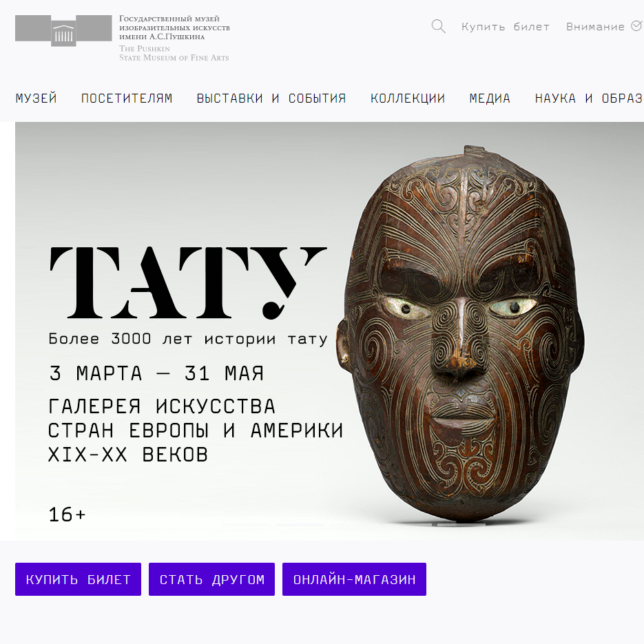Click the header Купить билет link
The height and width of the screenshot is (644, 644).
(505, 27)
